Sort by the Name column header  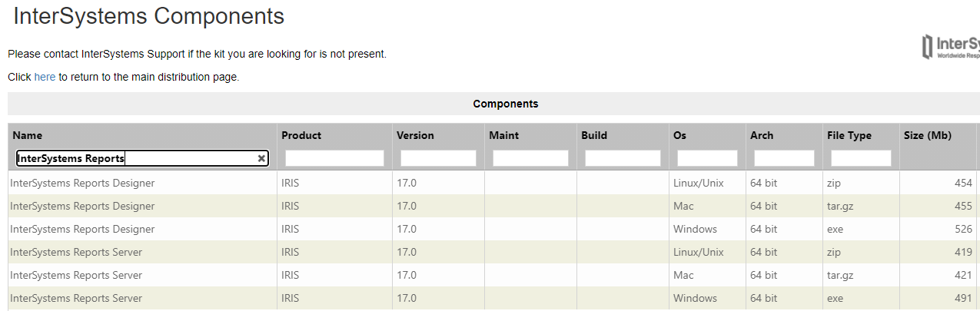click(28, 135)
